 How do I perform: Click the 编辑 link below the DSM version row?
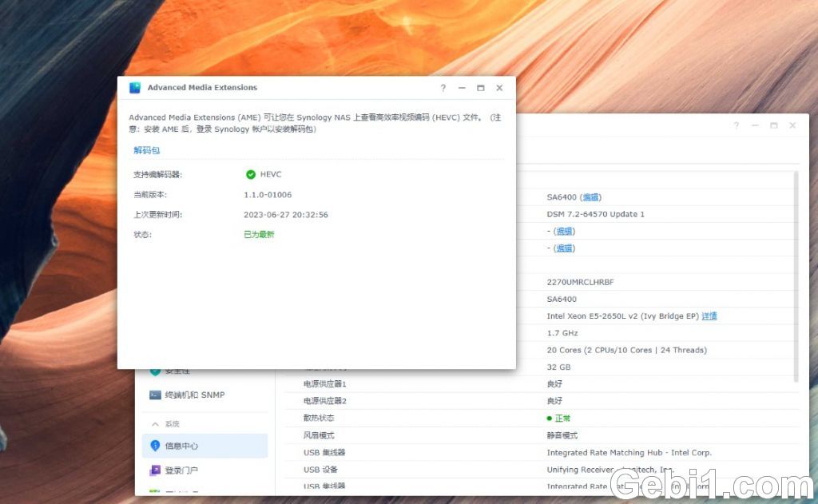[x=564, y=231]
